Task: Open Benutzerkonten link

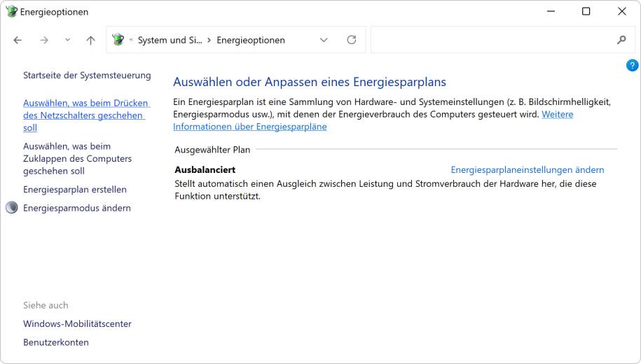Action: point(56,342)
